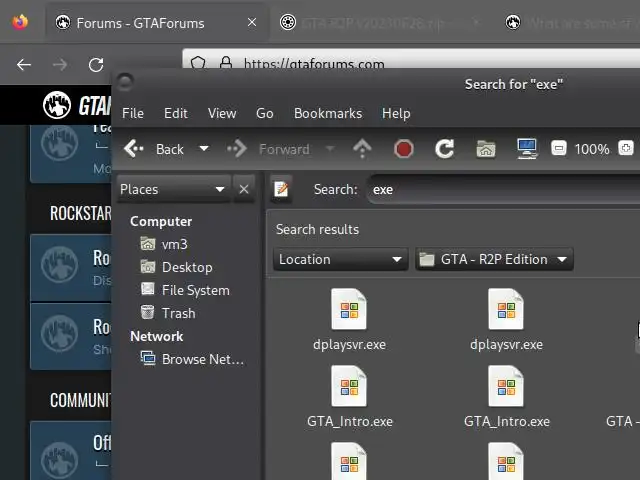640x480 pixels.
Task: Reset zoom via 100% label
Action: [592, 149]
